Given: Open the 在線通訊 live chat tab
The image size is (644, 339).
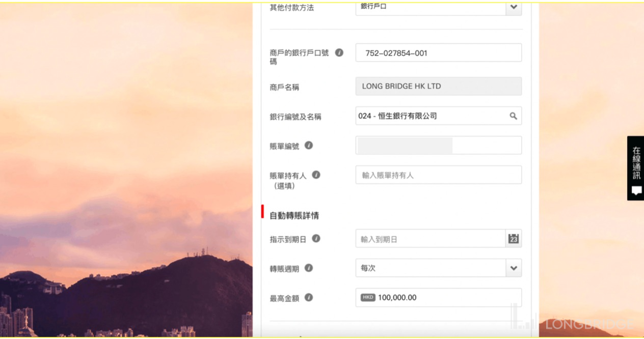Looking at the screenshot, I should point(636,168).
